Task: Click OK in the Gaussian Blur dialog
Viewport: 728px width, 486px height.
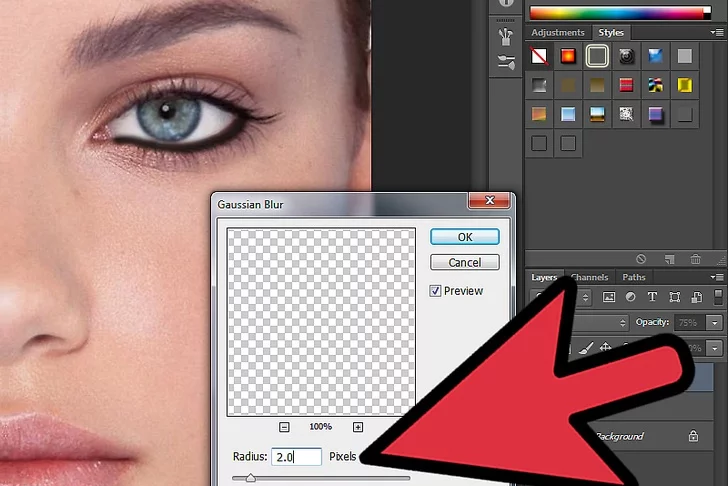Action: (x=464, y=237)
